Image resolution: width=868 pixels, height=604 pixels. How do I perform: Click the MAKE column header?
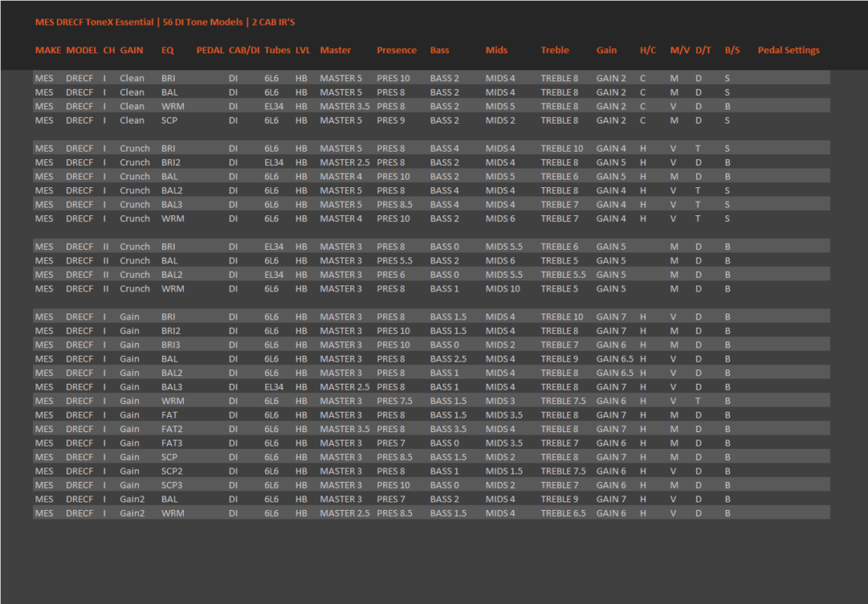point(48,50)
